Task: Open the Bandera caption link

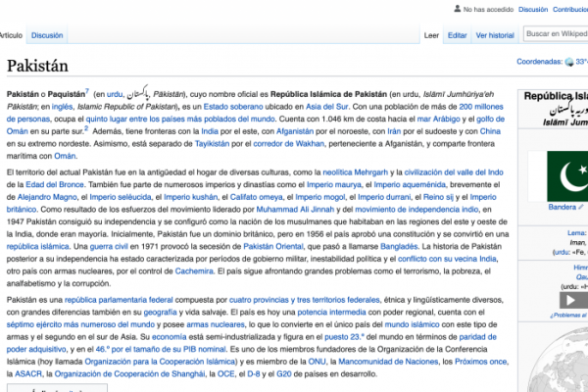Action: pos(563,207)
